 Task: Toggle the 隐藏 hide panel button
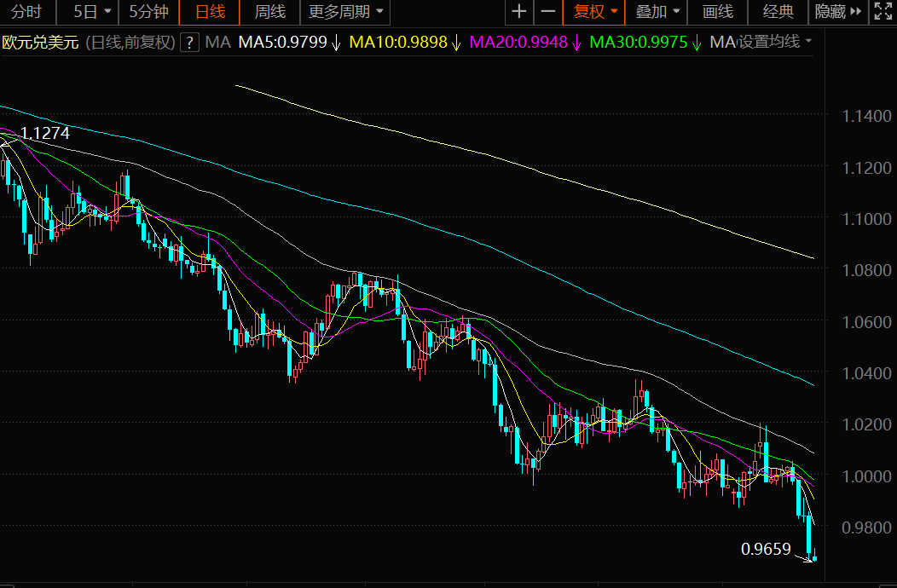tap(835, 12)
